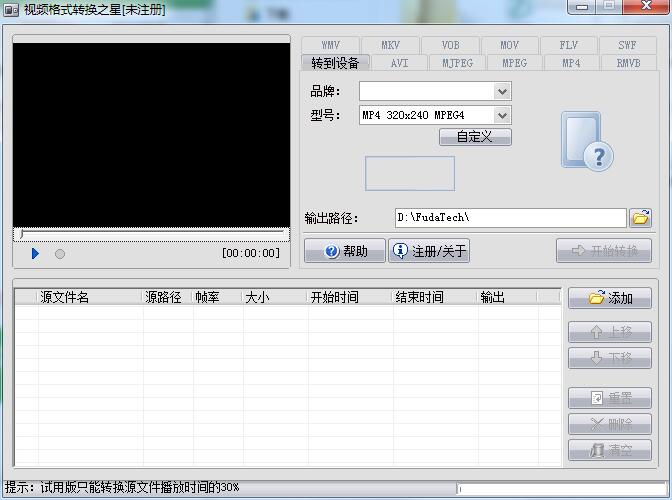Switch to the VOB tab

tap(450, 45)
